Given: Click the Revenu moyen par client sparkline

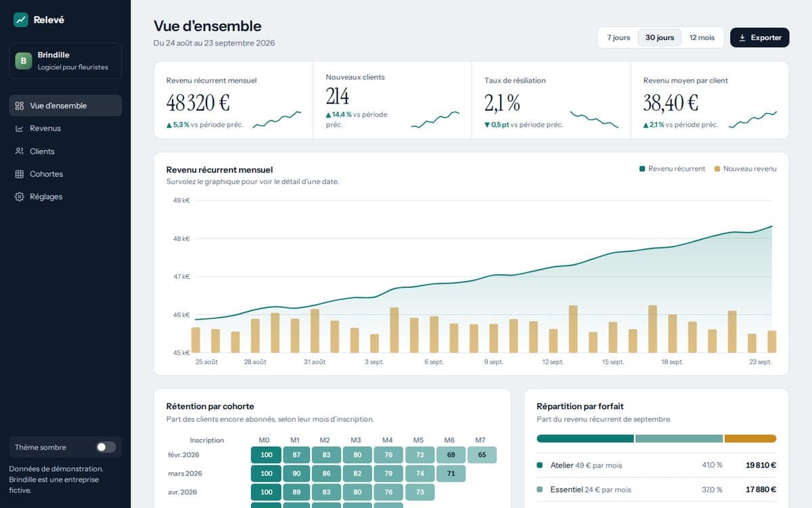Looking at the screenshot, I should [752, 120].
